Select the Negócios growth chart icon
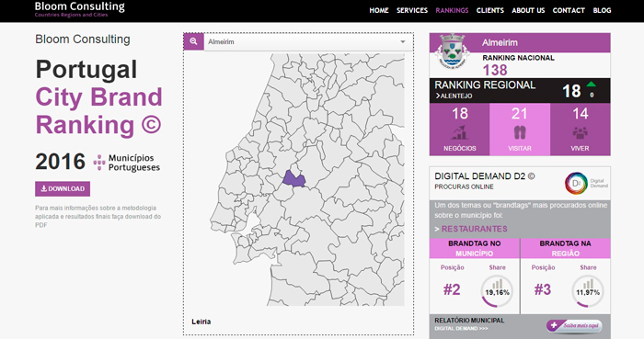Viewport: 644px width, 339px height. coord(460,133)
